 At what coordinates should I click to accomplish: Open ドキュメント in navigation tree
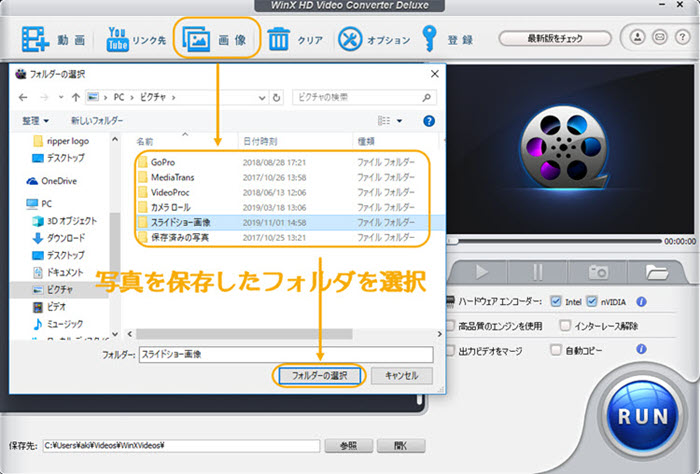58,272
